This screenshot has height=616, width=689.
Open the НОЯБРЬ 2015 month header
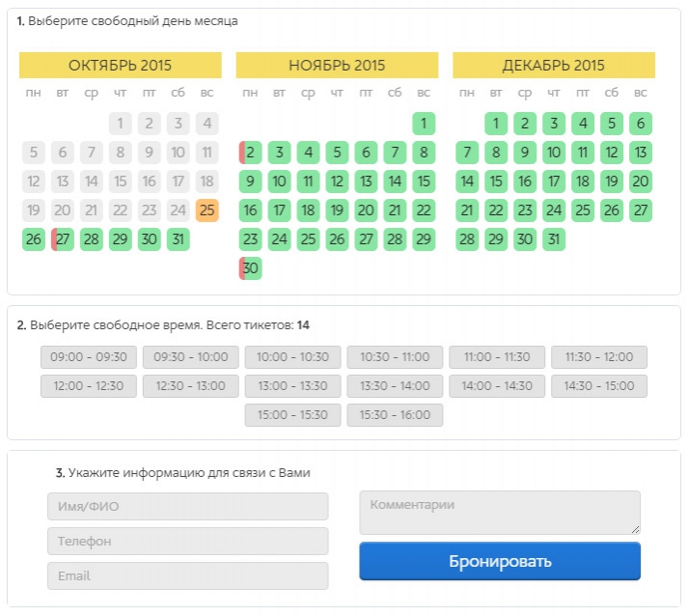[337, 65]
